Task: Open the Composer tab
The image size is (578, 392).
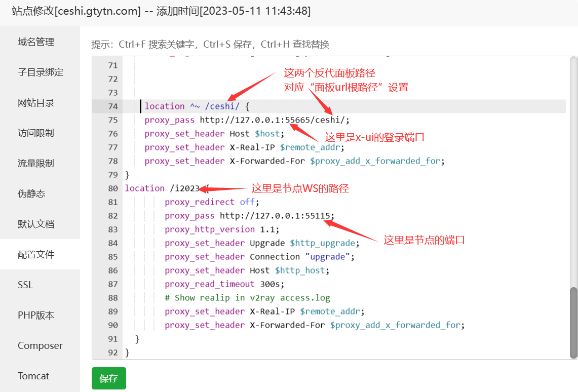Action: (40, 345)
